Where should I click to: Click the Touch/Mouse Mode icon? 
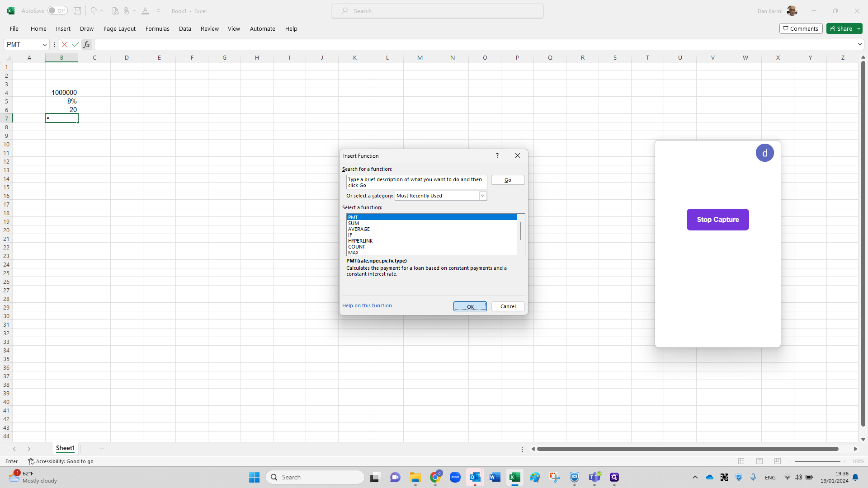(127, 11)
